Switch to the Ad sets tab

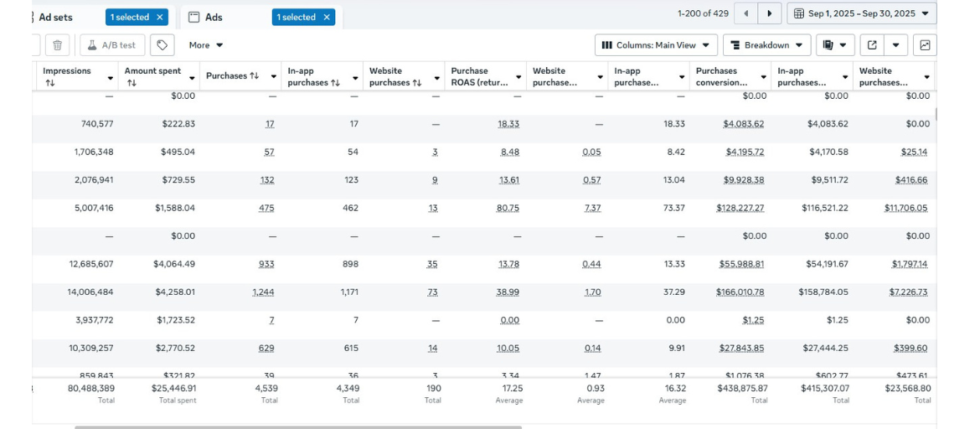[x=55, y=17]
